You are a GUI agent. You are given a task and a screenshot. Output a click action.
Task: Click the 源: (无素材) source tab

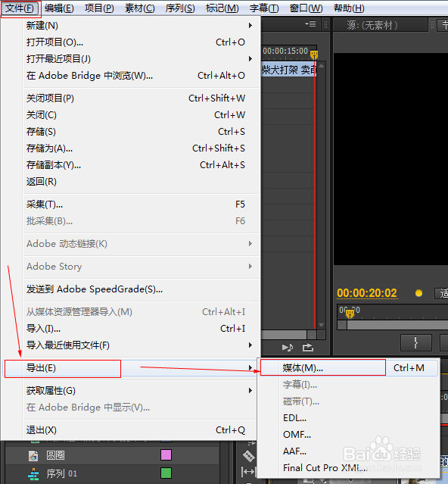(x=372, y=25)
